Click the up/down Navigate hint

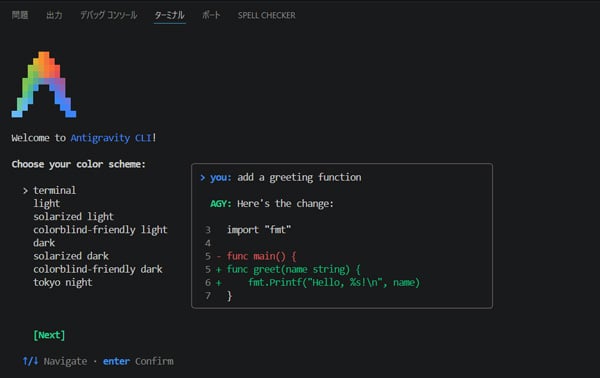pyautogui.click(x=55, y=361)
